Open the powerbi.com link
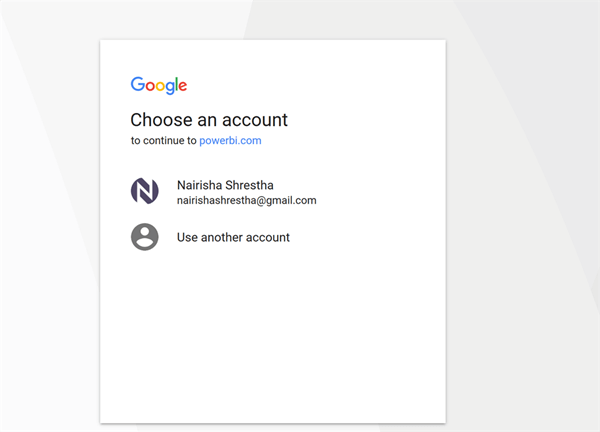600x432 pixels. click(x=230, y=141)
